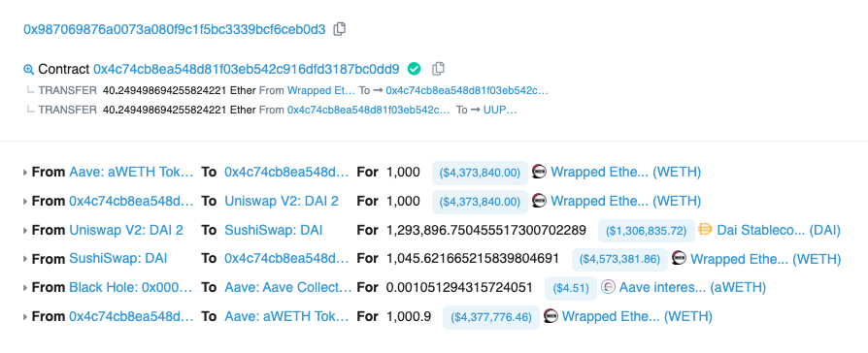868x353 pixels.
Task: Click the green verified checkmark badge
Action: pyautogui.click(x=414, y=69)
